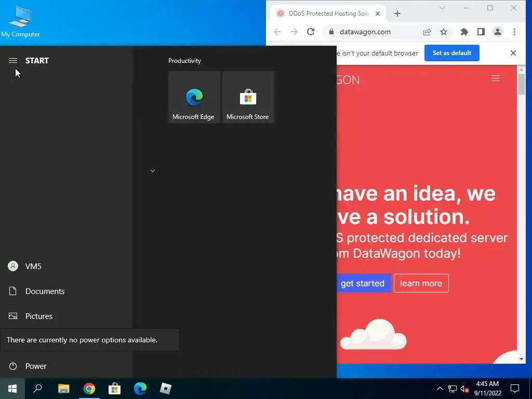Screen dimensions: 532x399
Task: Click the Productivity group heading
Action: point(184,61)
